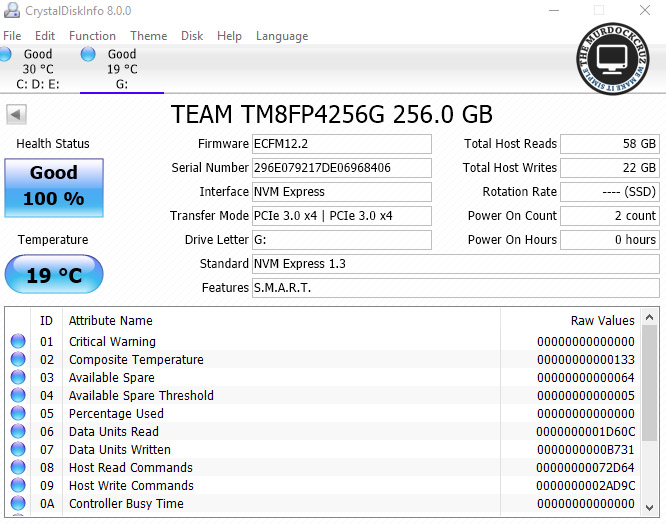Click raw value 0000000000B731
The height and width of the screenshot is (524, 666).
[x=586, y=449]
